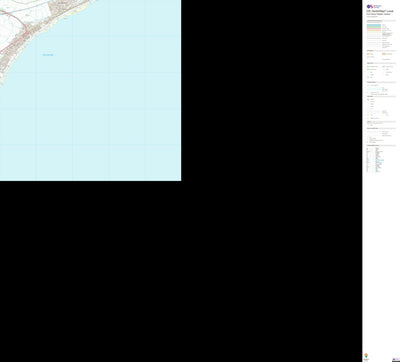Click the coloured crest emblem at legend bottom

366,355
